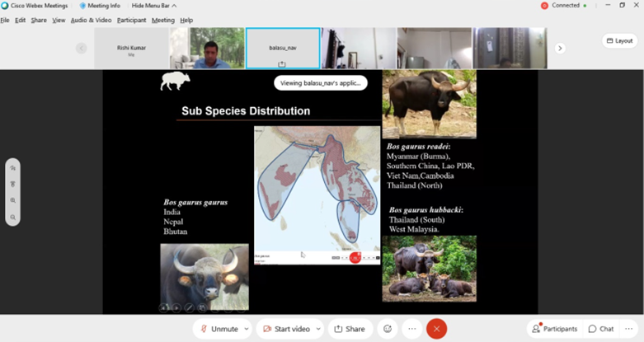Zoom out on shared content
Viewport: 644px width, 342px height.
[13, 217]
